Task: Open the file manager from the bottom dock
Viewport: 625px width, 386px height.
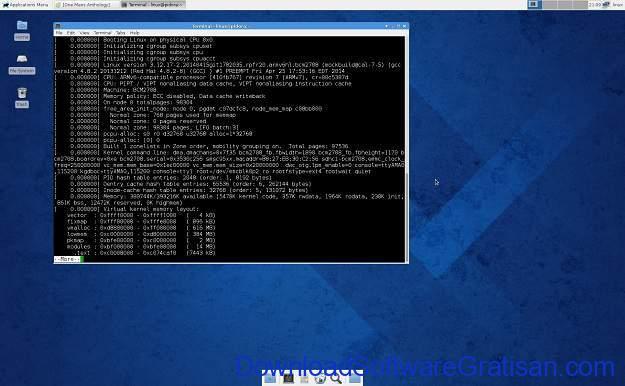Action: click(x=304, y=378)
